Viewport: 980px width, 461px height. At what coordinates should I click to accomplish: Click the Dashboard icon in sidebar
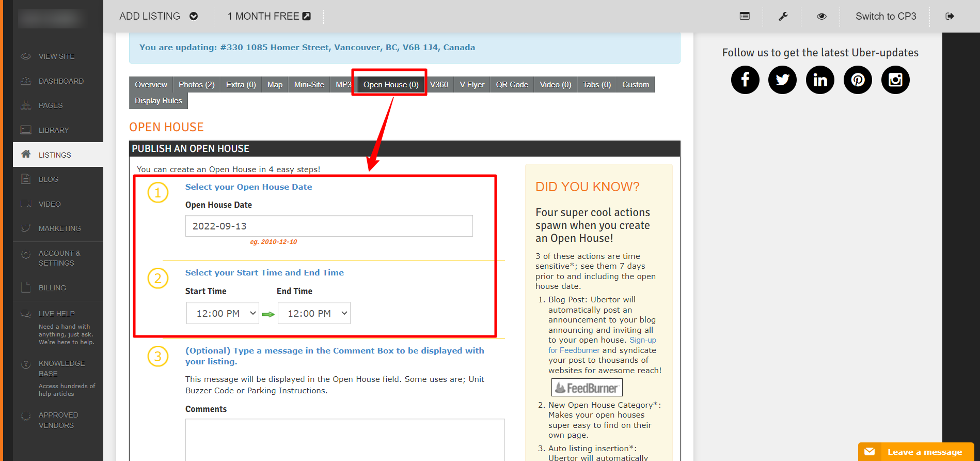(x=26, y=81)
